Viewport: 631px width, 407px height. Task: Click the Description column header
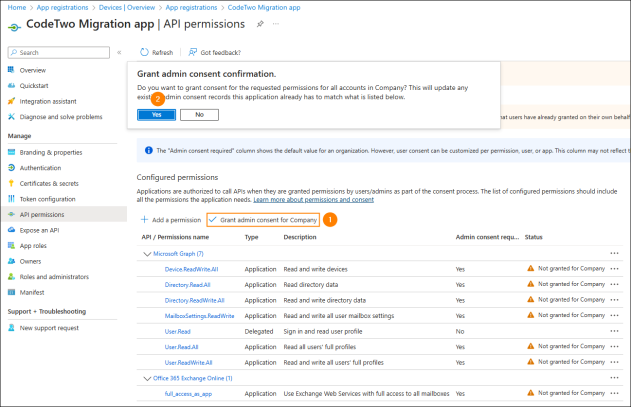300,237
